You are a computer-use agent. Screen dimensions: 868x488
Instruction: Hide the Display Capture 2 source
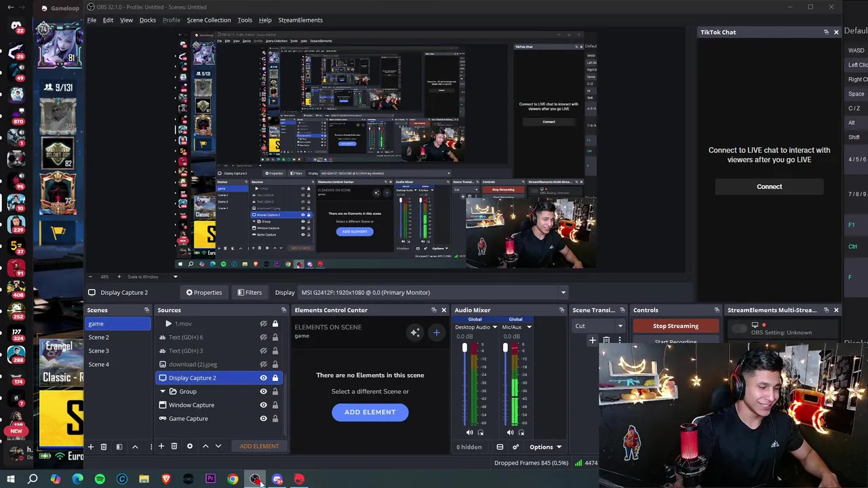pyautogui.click(x=263, y=378)
